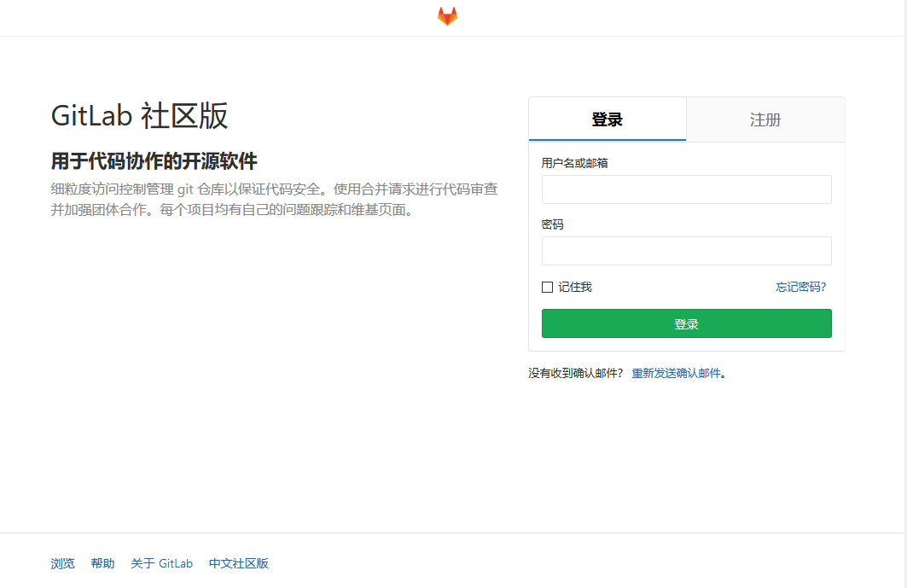907x588 pixels.
Task: Click the 用于代码协作的开源软件 subheading
Action: coord(154,161)
